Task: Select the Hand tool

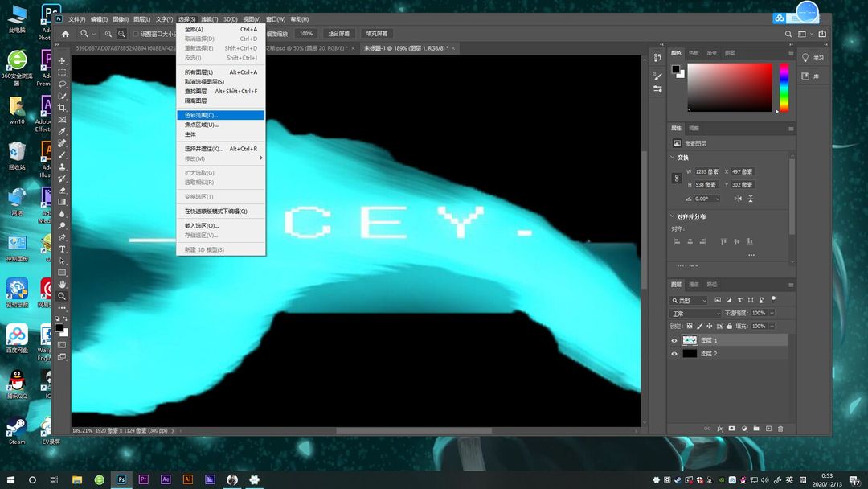Action: pos(62,284)
